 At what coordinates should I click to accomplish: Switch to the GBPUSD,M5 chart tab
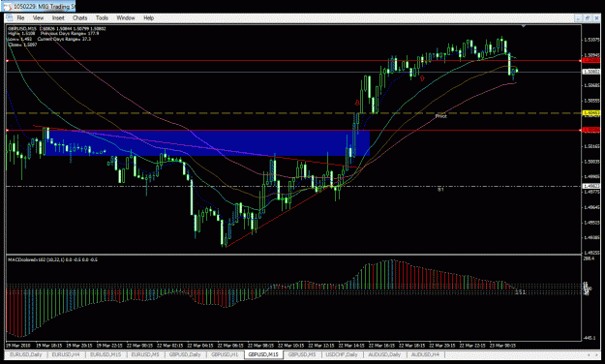point(302,354)
